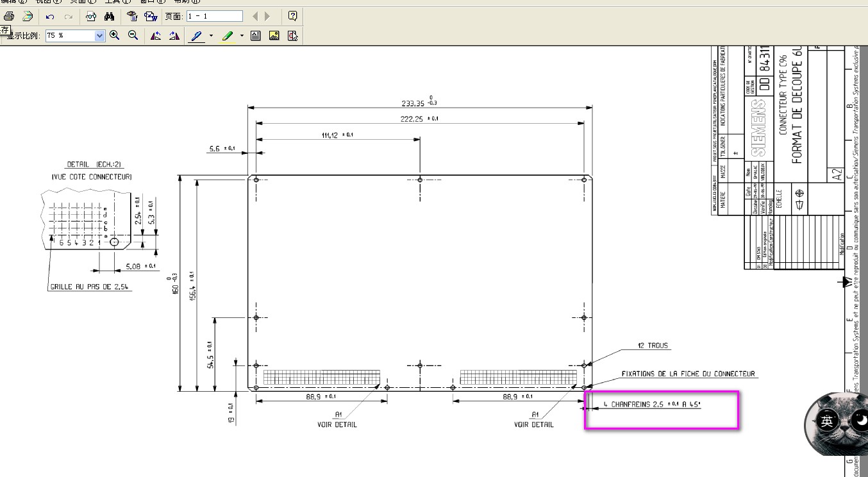Image resolution: width=868 pixels, height=477 pixels.
Task: Zoom in with the plus magnifier
Action: coord(115,36)
